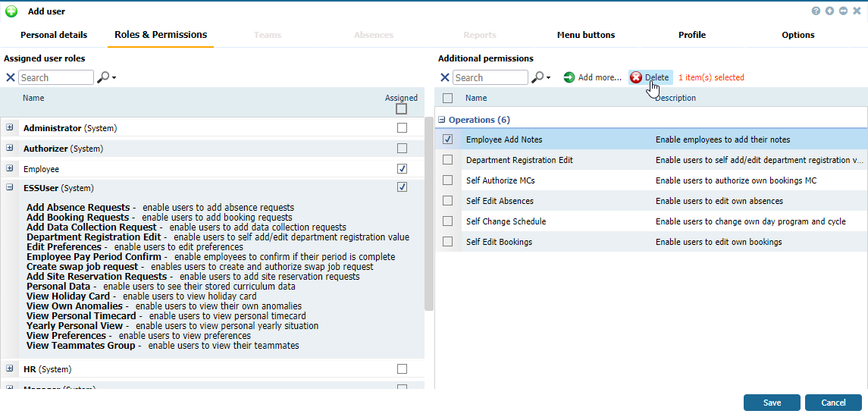Clear the Additional permissions search
The width and height of the screenshot is (868, 417).
[x=445, y=77]
